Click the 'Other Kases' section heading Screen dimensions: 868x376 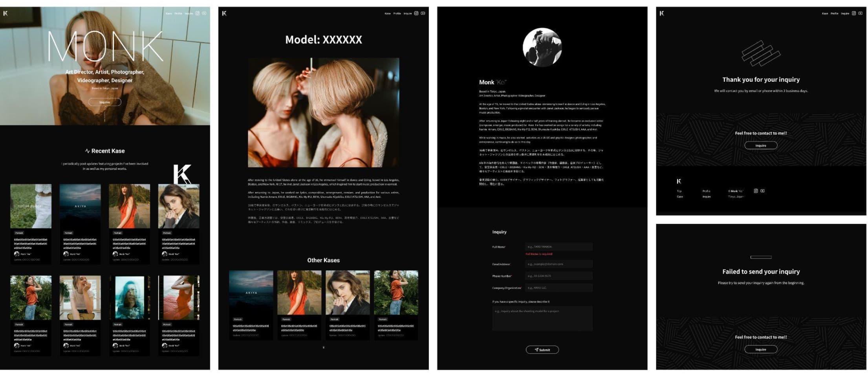323,260
